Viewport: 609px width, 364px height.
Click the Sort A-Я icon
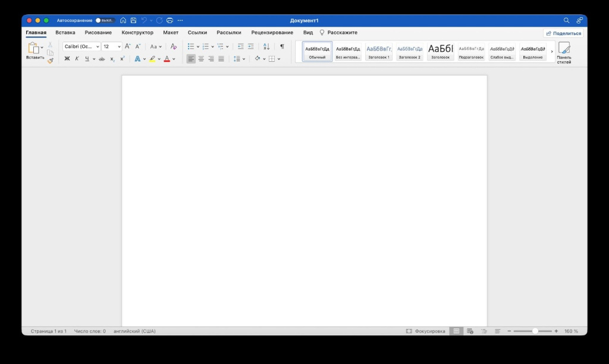tap(266, 46)
